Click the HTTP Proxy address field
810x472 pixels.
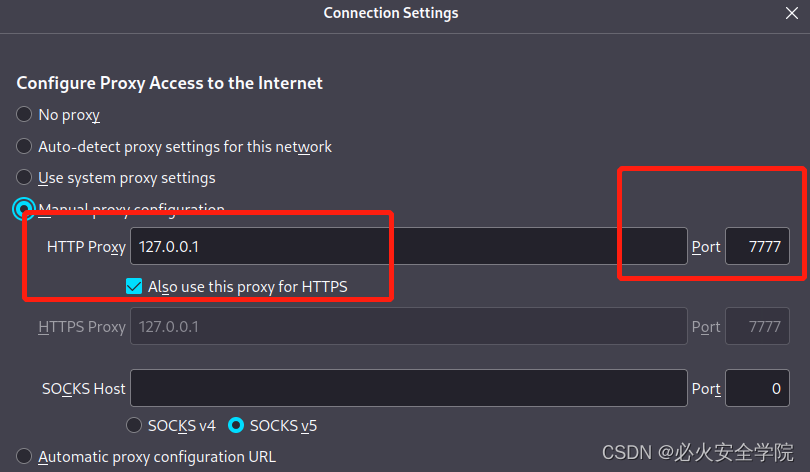(x=408, y=246)
